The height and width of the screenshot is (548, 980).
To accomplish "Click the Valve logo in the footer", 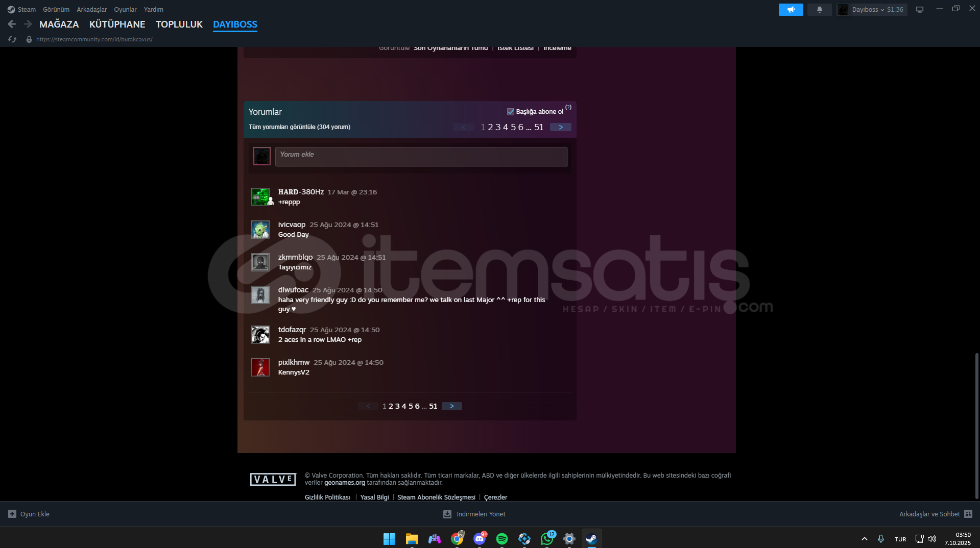I will 273,479.
